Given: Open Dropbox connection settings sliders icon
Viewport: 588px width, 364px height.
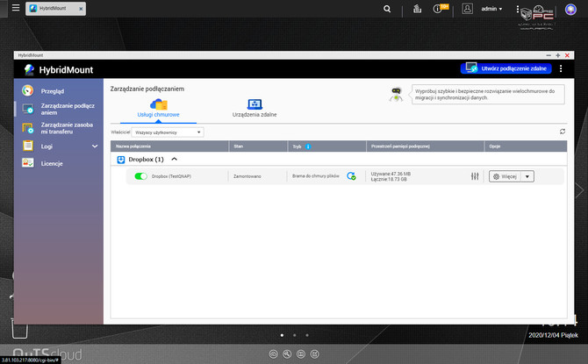Looking at the screenshot, I should click(475, 176).
